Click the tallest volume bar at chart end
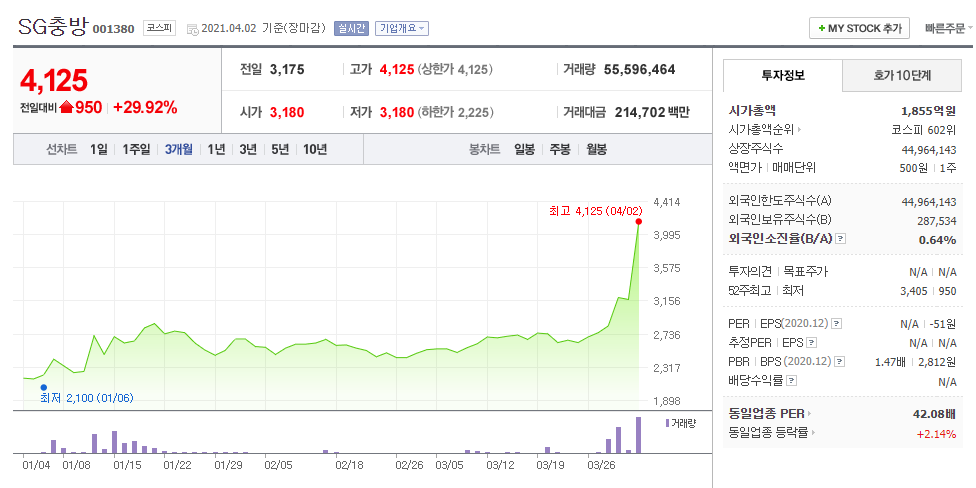Viewport: 976px width, 488px height. [638, 434]
